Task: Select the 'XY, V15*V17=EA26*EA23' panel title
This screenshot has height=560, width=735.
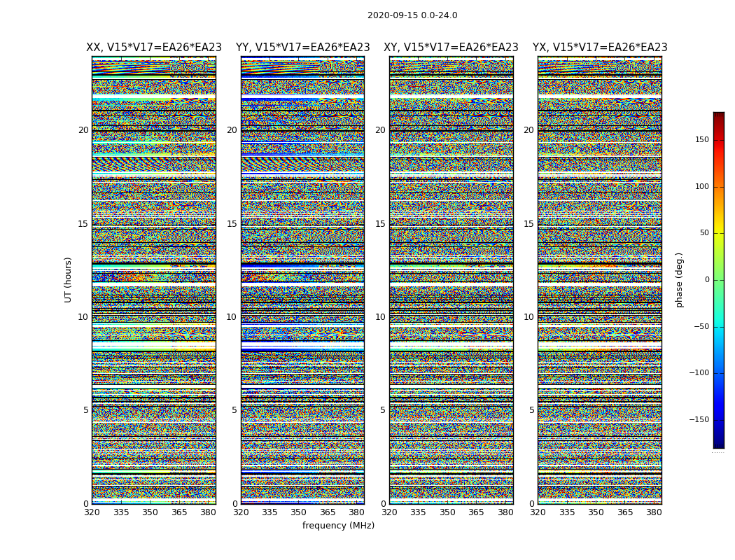Action: pos(451,48)
